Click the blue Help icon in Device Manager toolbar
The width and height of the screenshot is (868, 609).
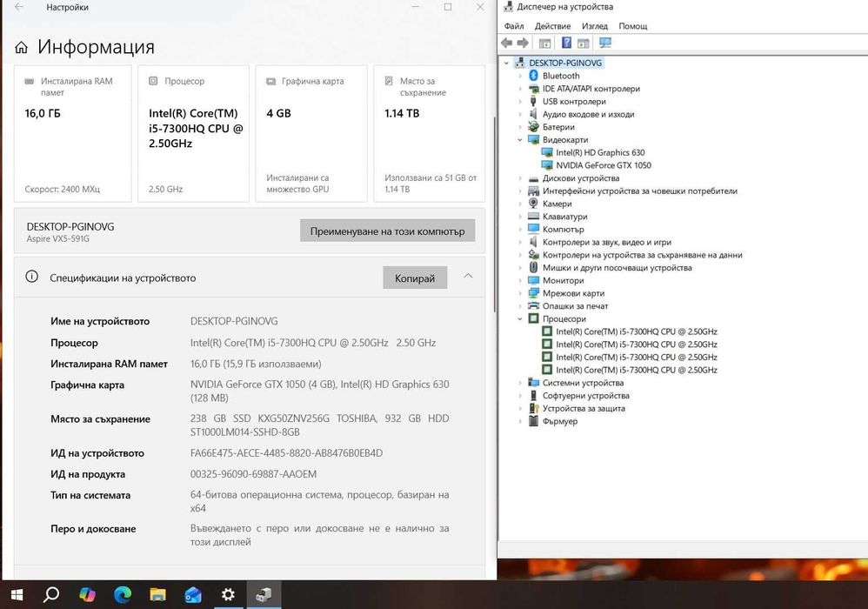(566, 43)
